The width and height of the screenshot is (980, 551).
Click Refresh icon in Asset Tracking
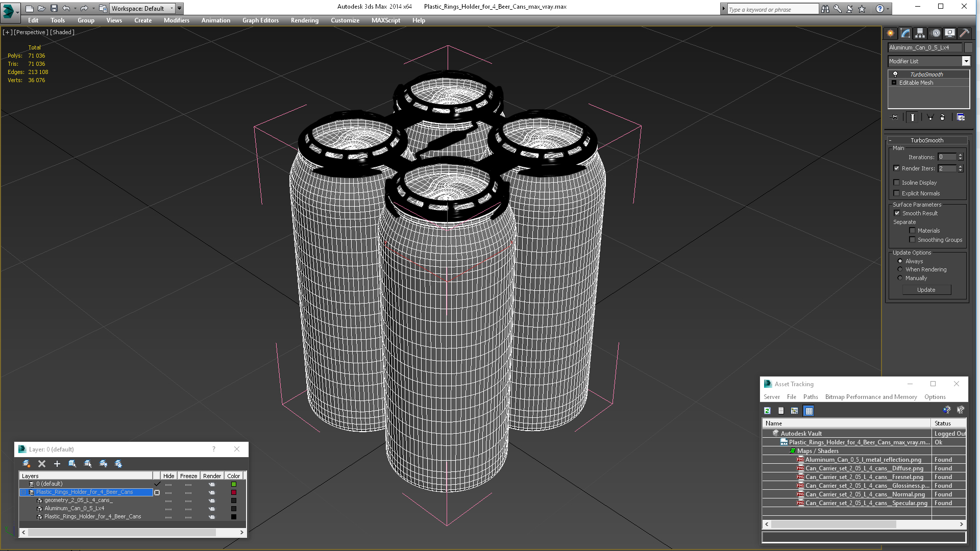coord(767,411)
